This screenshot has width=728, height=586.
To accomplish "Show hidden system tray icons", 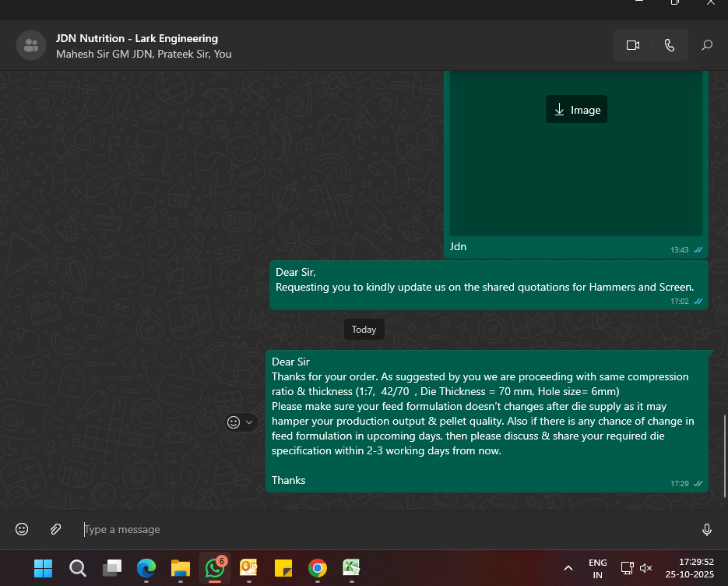I will pos(568,568).
